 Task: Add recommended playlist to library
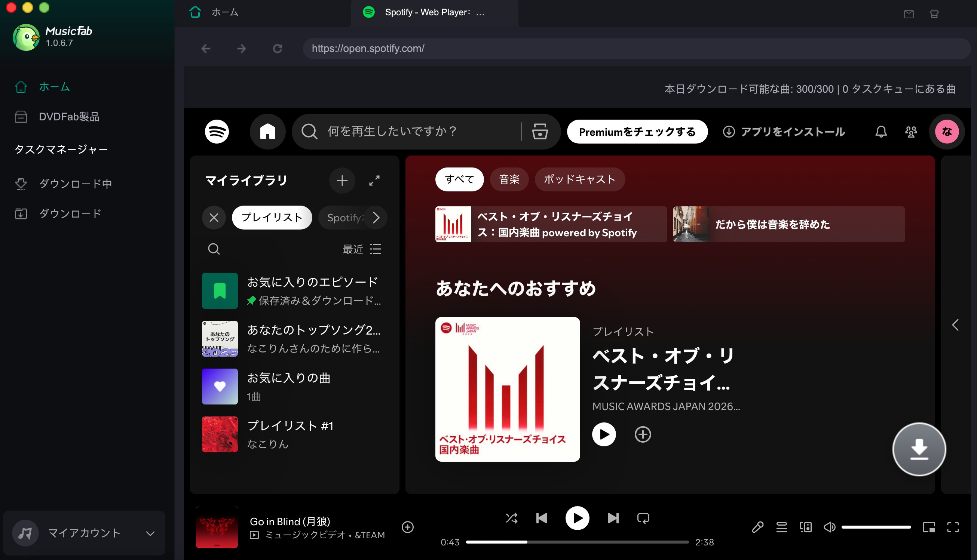(643, 434)
